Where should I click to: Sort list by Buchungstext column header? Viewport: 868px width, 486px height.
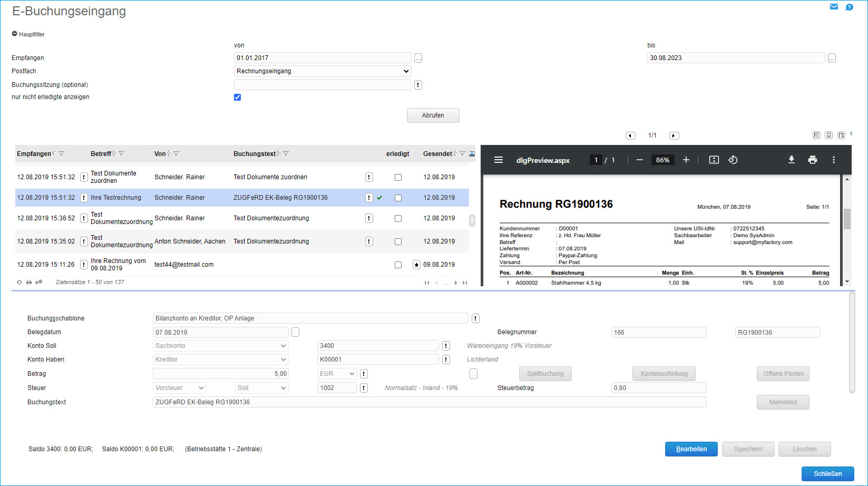click(255, 154)
